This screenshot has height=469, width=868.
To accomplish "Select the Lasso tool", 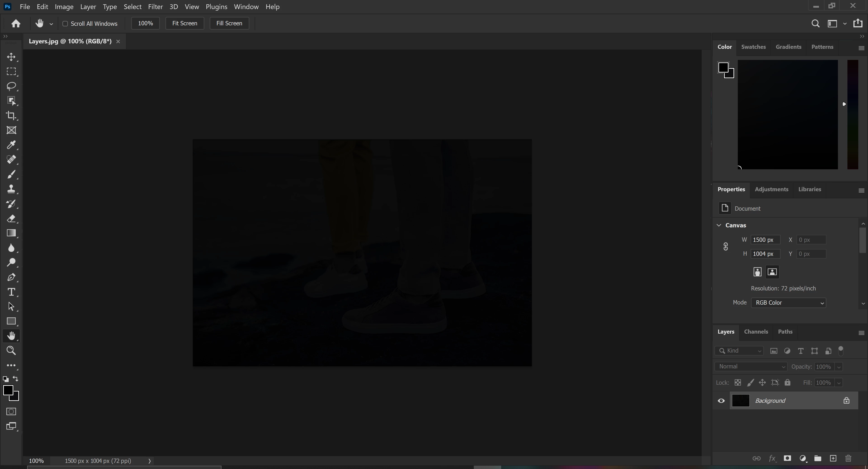I will 11,86.
